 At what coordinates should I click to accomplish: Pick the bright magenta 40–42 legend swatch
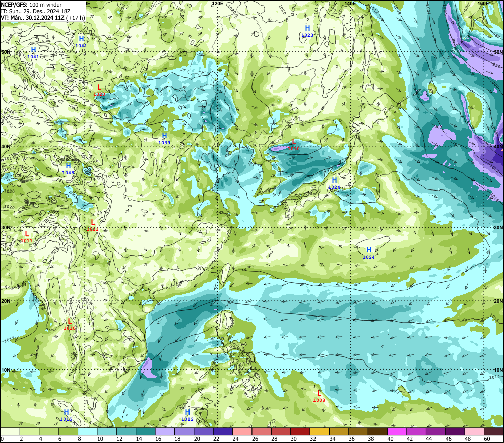coord(397,431)
